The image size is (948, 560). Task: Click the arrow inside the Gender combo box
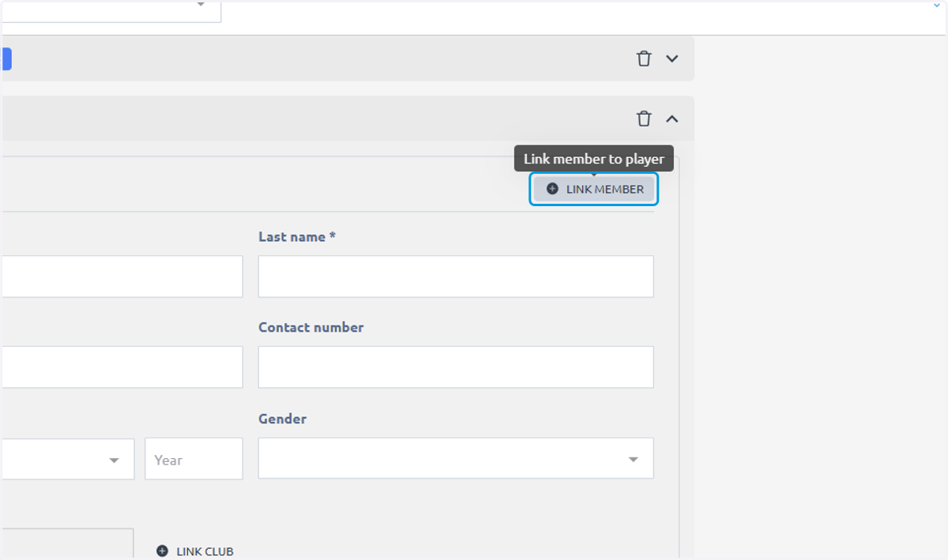pos(633,459)
